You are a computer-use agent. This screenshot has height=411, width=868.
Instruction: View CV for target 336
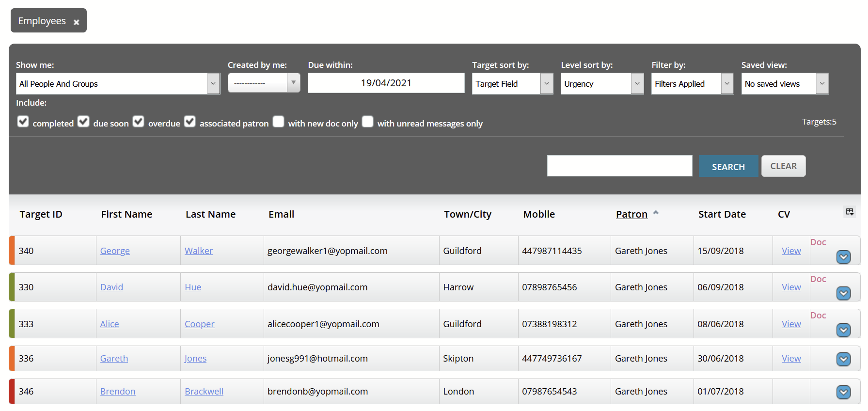(791, 358)
